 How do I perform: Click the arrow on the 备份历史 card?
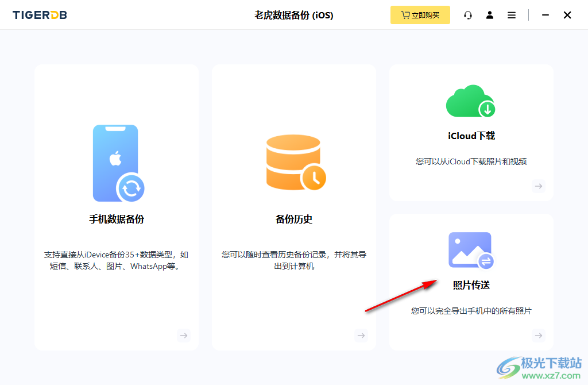pos(361,336)
